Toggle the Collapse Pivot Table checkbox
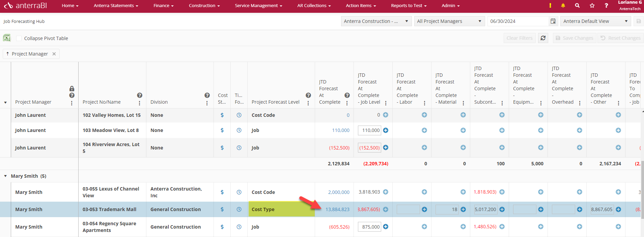 [x=19, y=38]
